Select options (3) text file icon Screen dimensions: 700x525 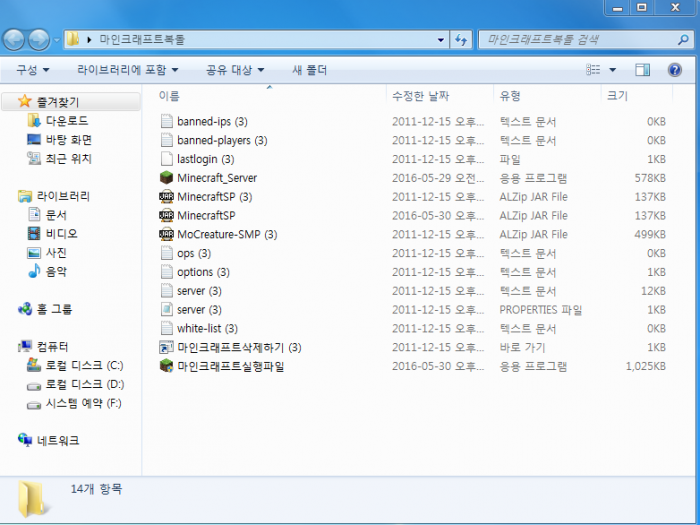pyautogui.click(x=167, y=272)
